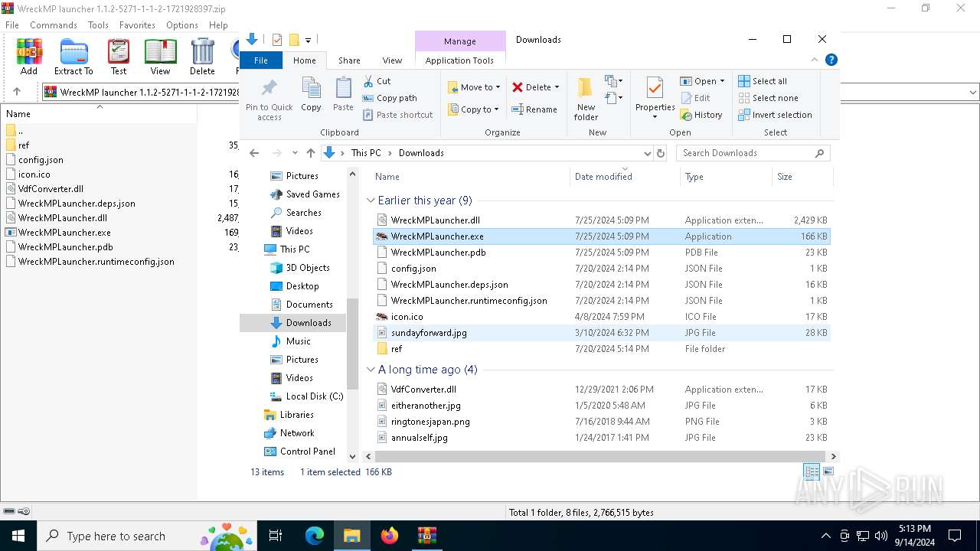Open recent locations dropdown in Explorer
The height and width of the screenshot is (551, 980).
295,153
